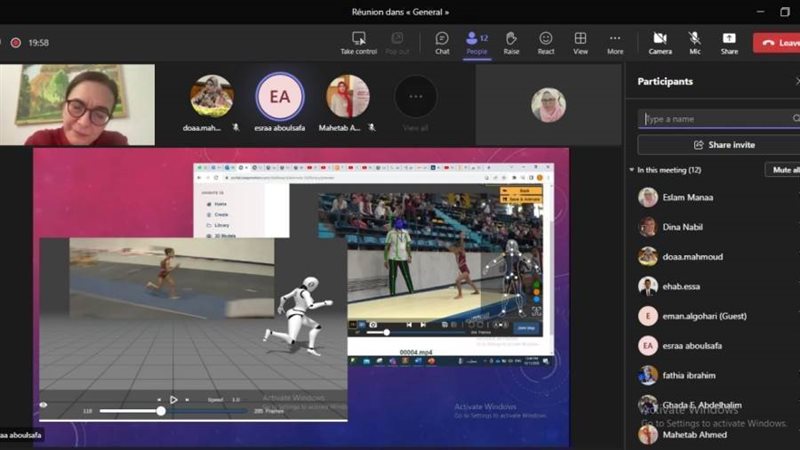Viewport: 800px width, 450px height.
Task: Turn on the Camera
Action: click(660, 42)
